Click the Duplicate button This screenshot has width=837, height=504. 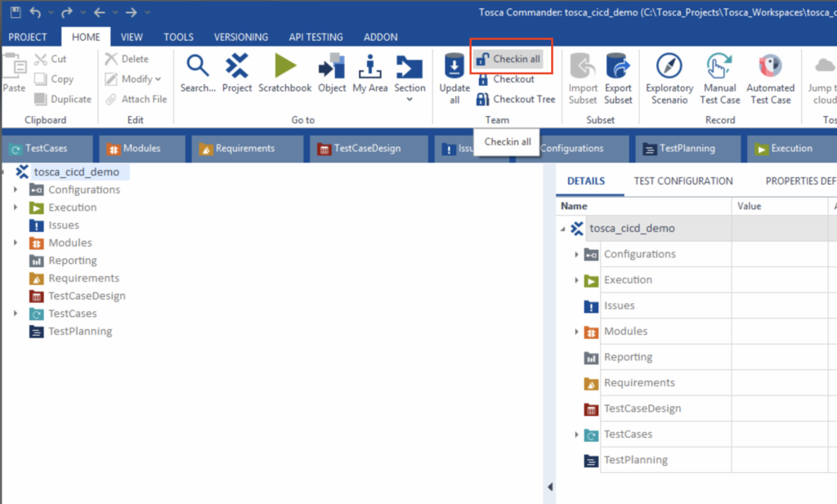tap(63, 99)
